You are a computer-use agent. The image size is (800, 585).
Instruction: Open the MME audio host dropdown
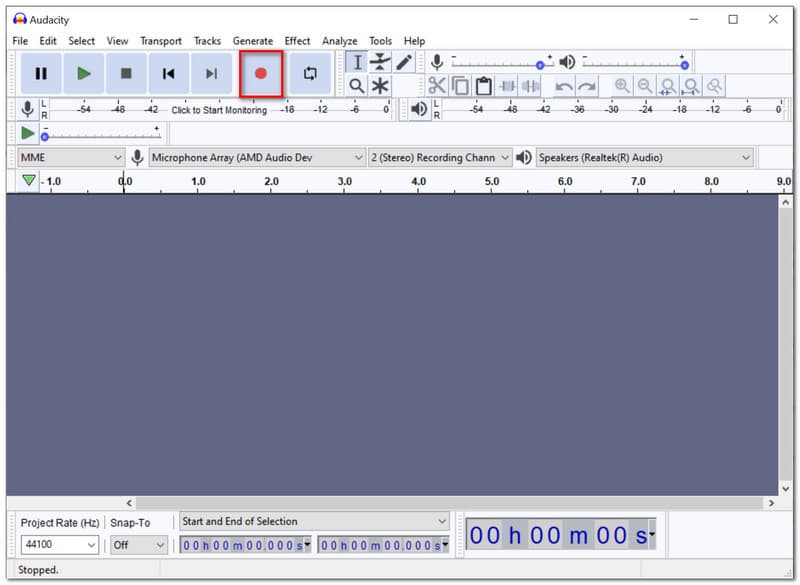pyautogui.click(x=71, y=158)
